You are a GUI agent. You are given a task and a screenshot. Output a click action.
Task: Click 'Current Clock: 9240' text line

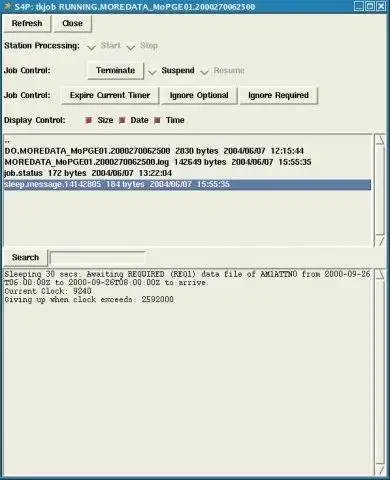[48, 291]
